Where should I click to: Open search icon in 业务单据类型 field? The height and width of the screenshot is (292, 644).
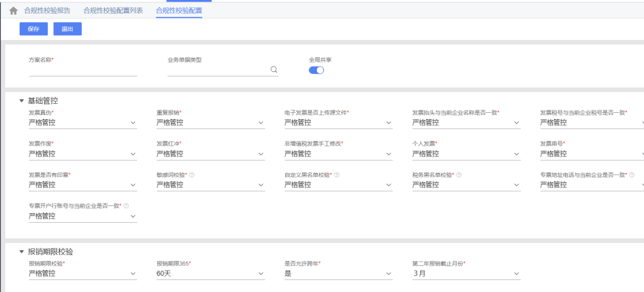[x=274, y=70]
